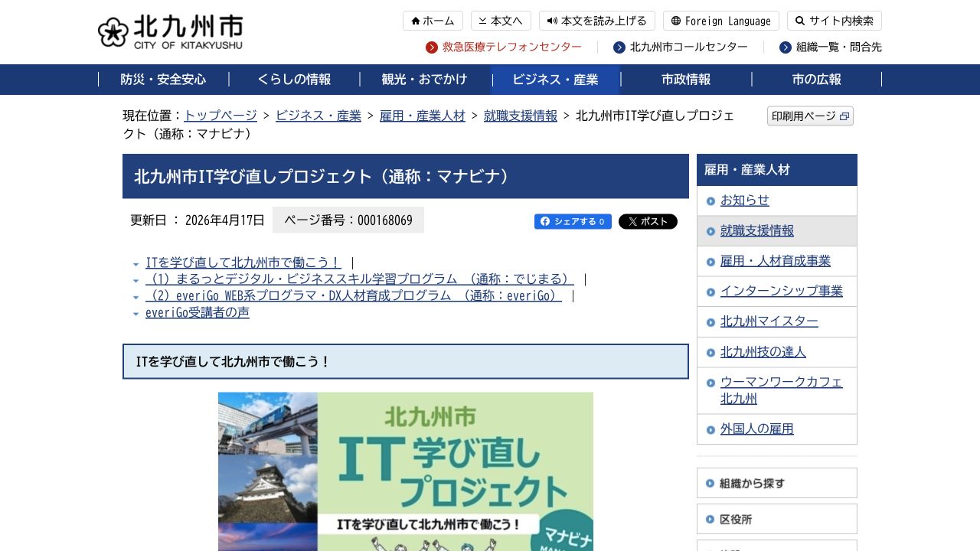Open 外国人の雇用 in sidebar
The image size is (980, 551).
pyautogui.click(x=757, y=429)
